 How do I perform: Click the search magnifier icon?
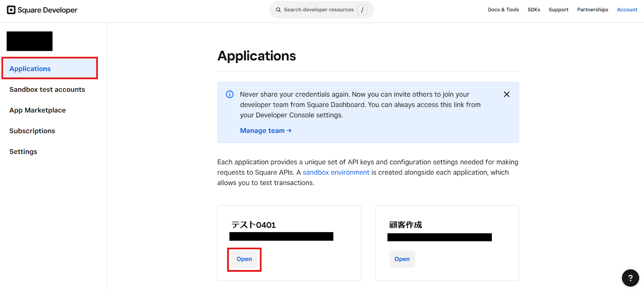pos(278,10)
